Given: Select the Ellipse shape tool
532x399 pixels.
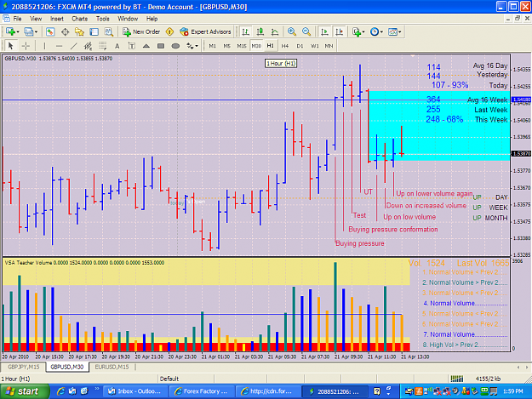Looking at the screenshot, I should (x=175, y=46).
